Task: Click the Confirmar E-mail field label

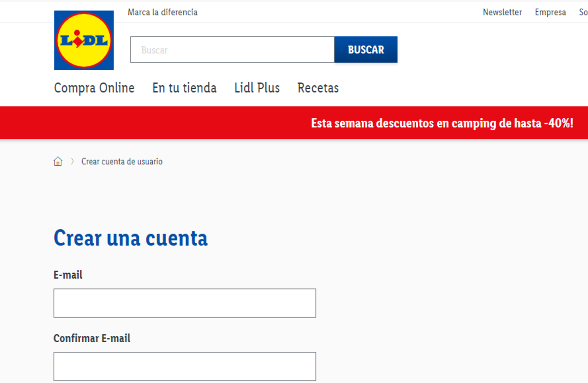Action: tap(92, 338)
